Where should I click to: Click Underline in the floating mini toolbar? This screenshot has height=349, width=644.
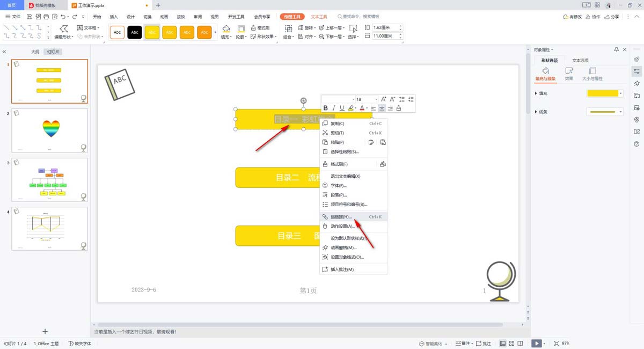[342, 108]
